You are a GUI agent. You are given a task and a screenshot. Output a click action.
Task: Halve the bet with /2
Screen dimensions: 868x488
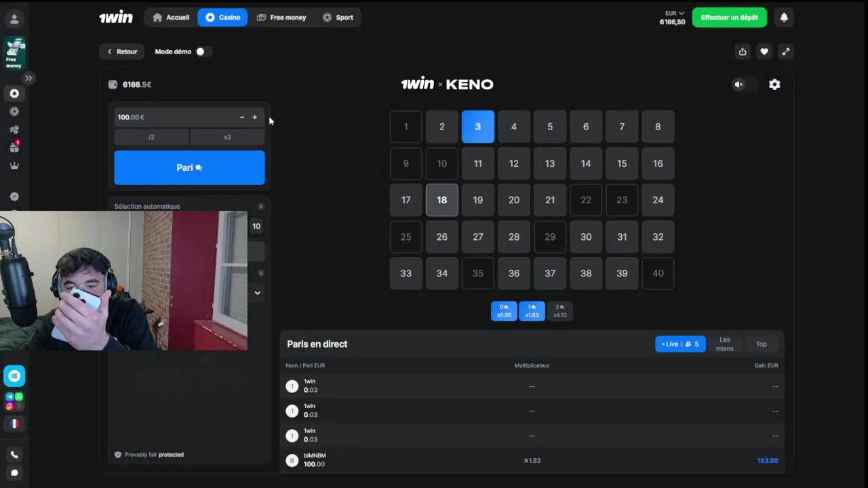coord(151,137)
